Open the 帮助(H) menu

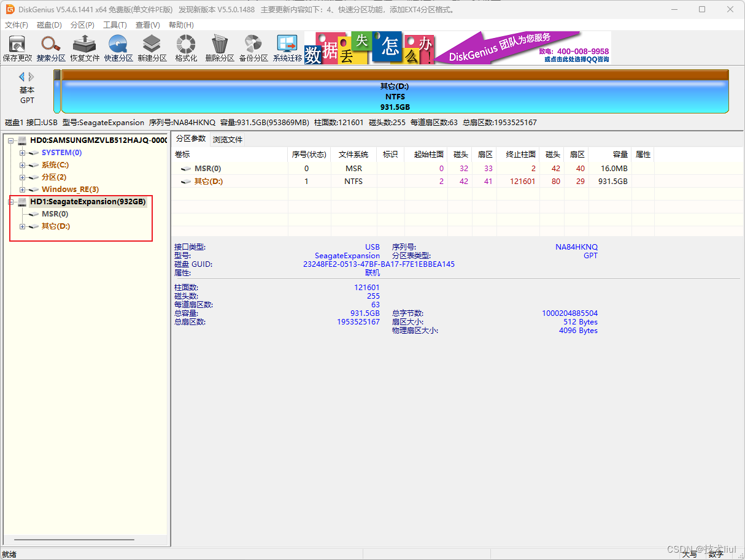[180, 25]
